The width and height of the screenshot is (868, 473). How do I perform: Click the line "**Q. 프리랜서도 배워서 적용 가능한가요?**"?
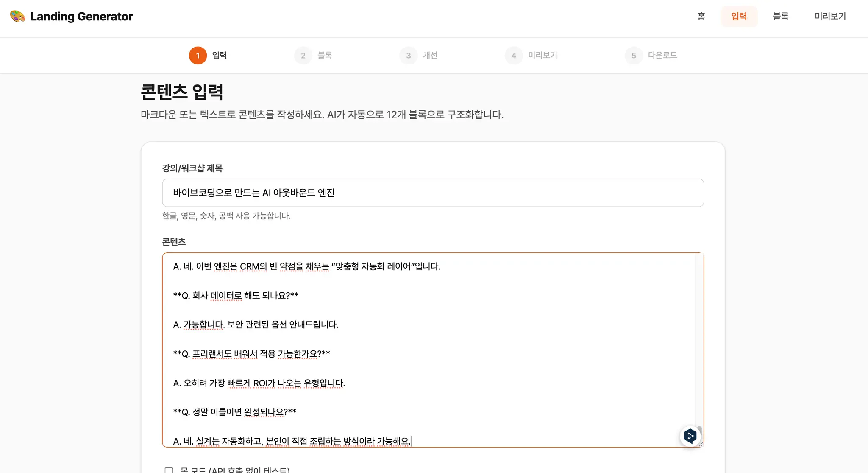pos(251,354)
